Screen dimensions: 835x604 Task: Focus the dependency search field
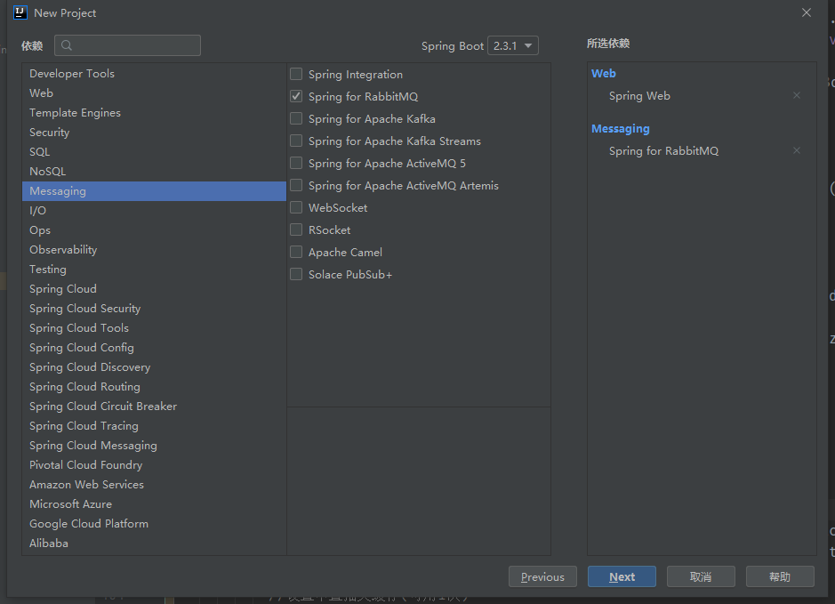pos(128,45)
